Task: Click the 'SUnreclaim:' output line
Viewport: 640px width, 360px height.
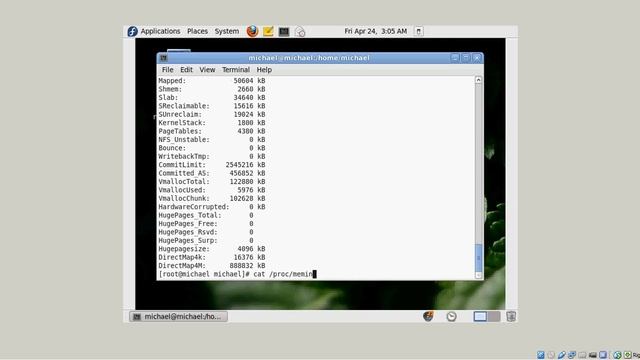Action: pos(212,114)
